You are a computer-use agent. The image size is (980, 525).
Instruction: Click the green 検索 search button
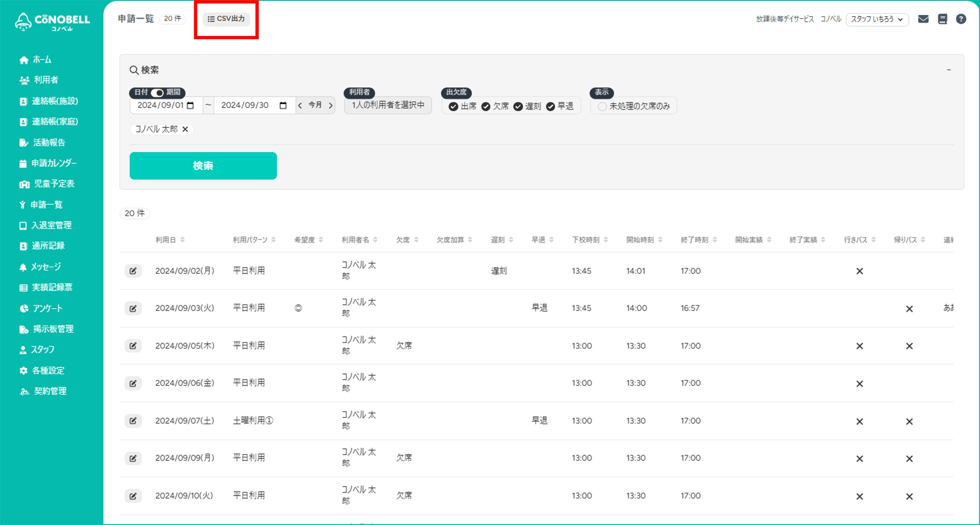coord(203,166)
